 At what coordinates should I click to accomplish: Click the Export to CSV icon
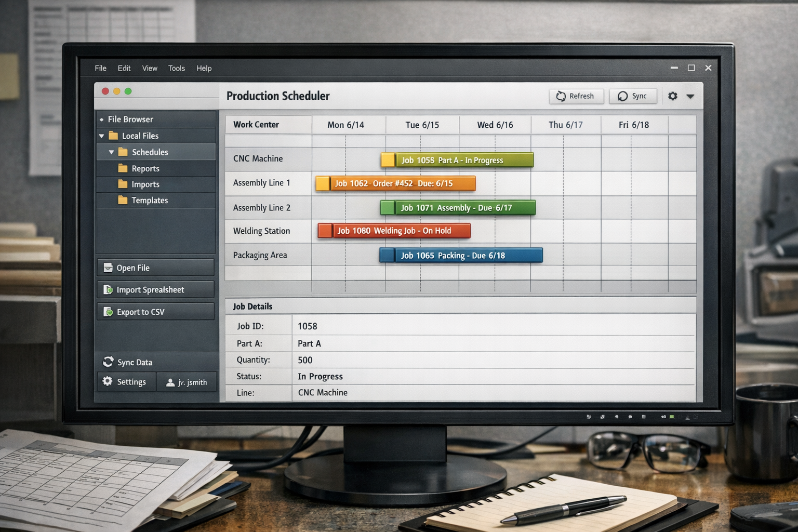108,312
